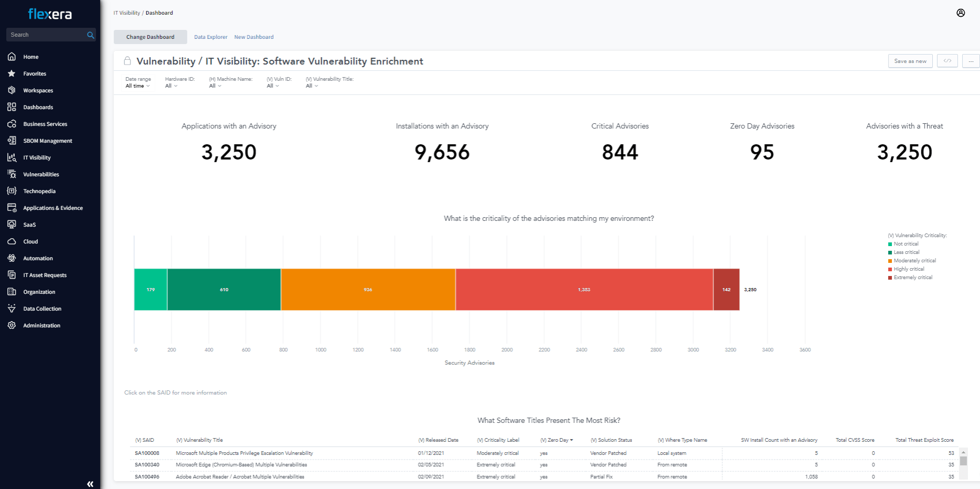Viewport: 980px width, 489px height.
Task: Click the Cloud icon in navigation
Action: click(12, 241)
